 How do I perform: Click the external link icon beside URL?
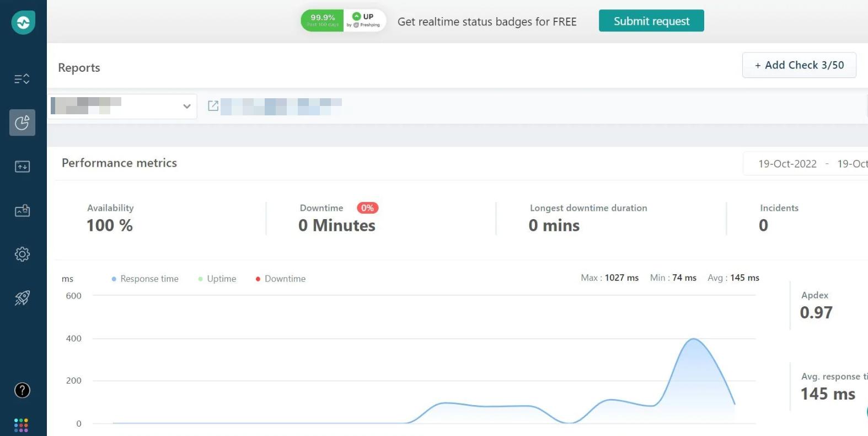click(213, 106)
